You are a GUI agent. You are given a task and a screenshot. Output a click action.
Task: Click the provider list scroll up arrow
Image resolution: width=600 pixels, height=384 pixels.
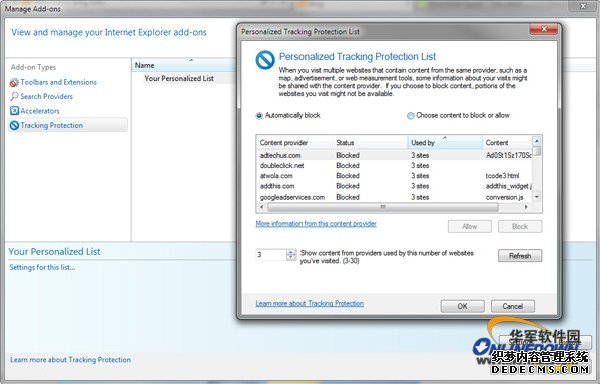tap(537, 141)
